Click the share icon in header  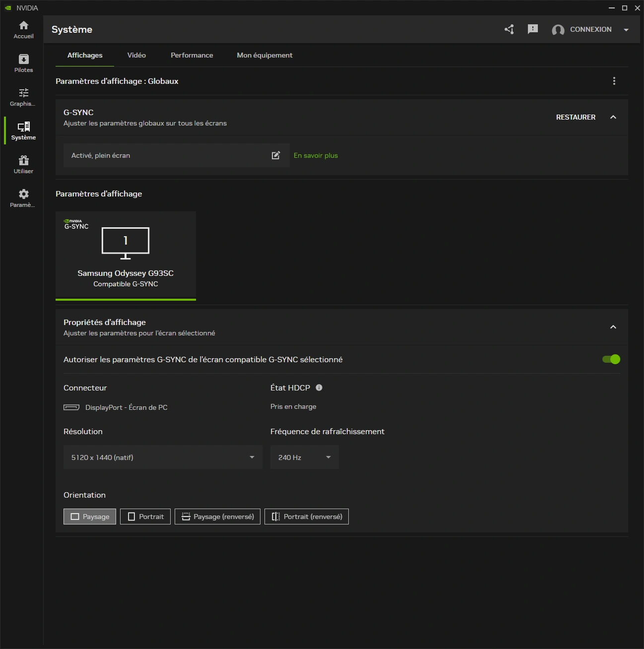(x=509, y=29)
